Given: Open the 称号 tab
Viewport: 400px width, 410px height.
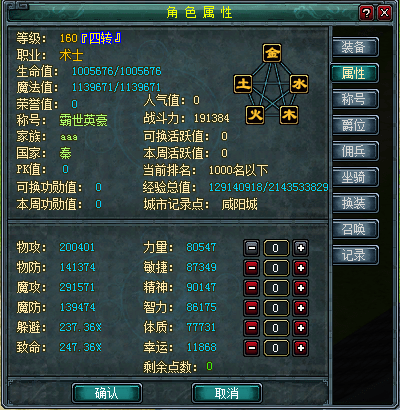Looking at the screenshot, I should [x=355, y=99].
